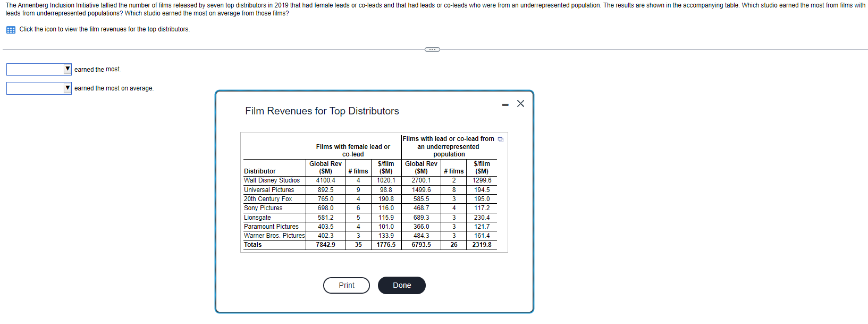Click the 98.8 $/film cell
This screenshot has height=324, width=868.
pyautogui.click(x=386, y=190)
